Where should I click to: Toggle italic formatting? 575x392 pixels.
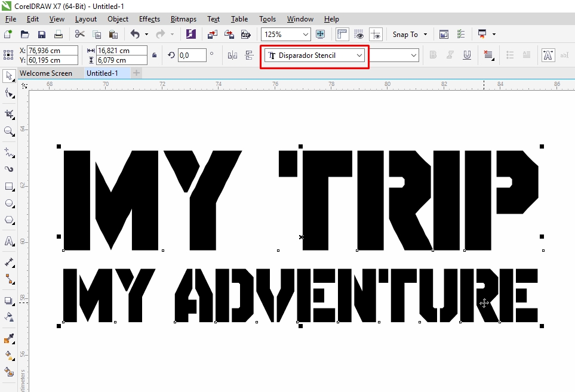448,55
